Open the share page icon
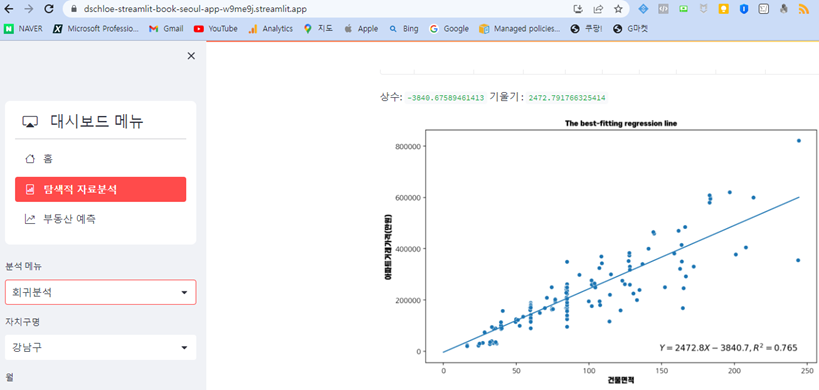 pyautogui.click(x=598, y=9)
